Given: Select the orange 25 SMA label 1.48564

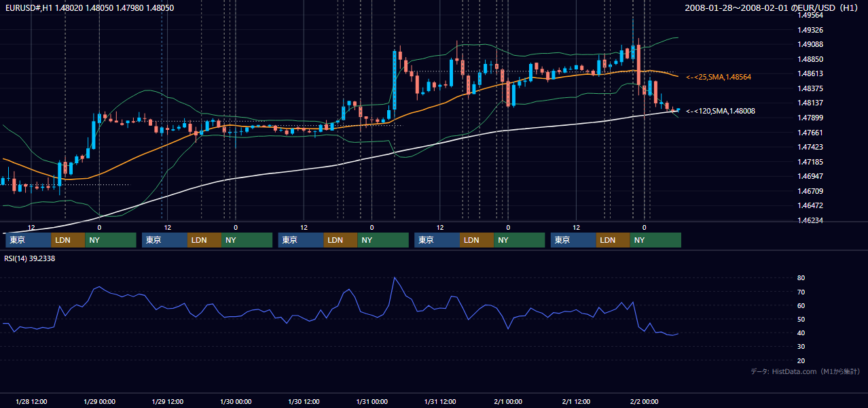Looking at the screenshot, I should pos(719,78).
